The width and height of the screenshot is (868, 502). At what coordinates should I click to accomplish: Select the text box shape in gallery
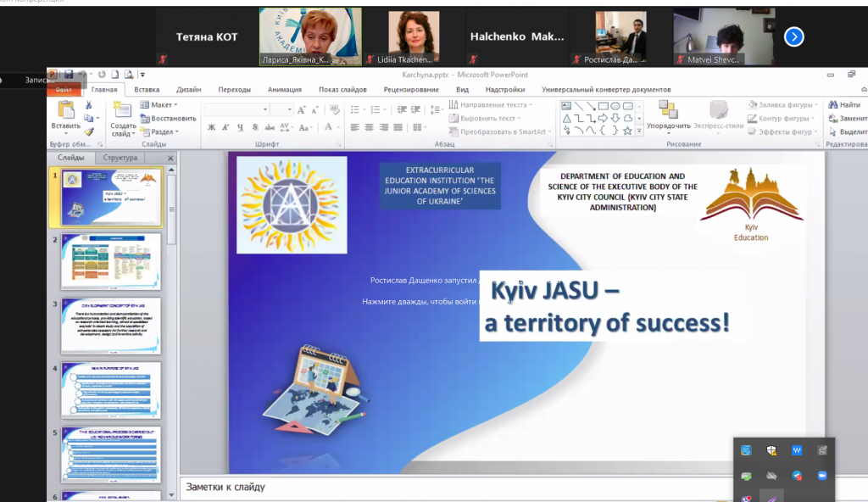pos(566,105)
